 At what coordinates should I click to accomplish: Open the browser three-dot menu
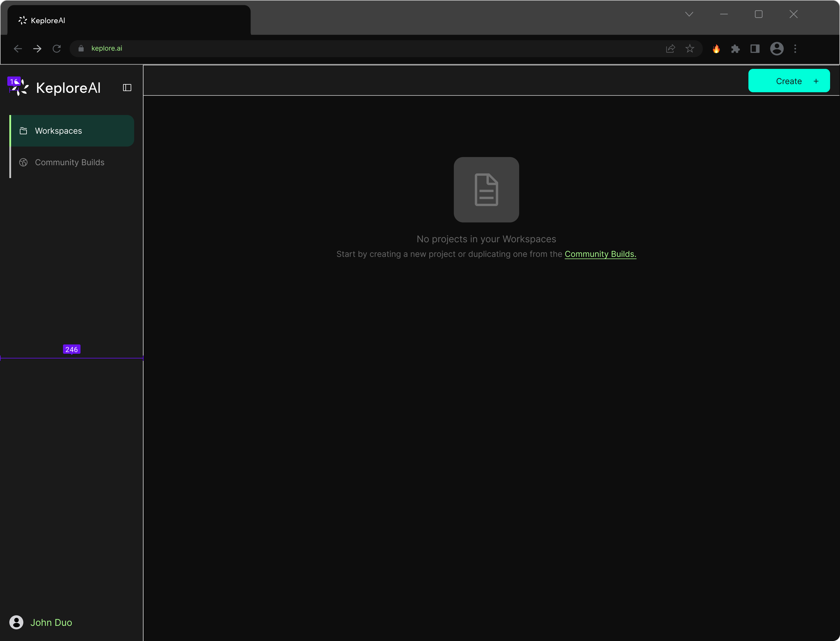(x=795, y=48)
